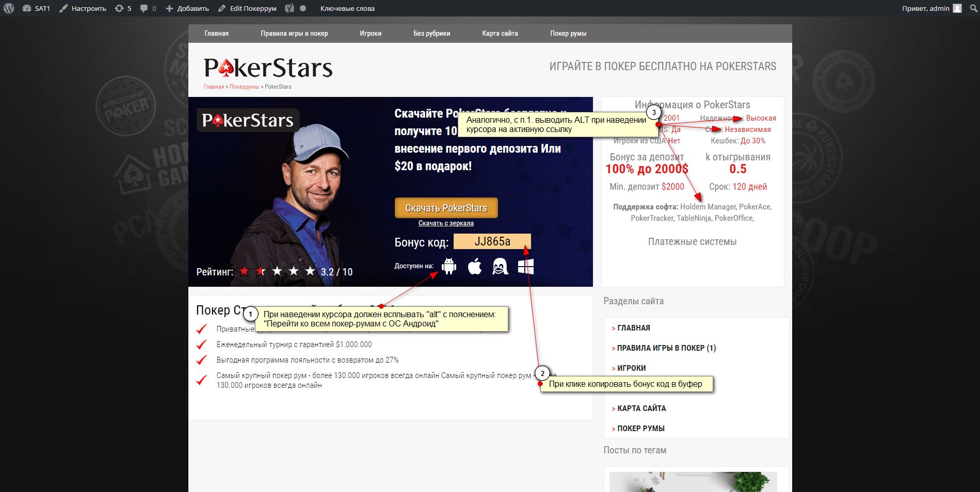Click the Linux penguin icon
The height and width of the screenshot is (492, 980).
pos(500,266)
